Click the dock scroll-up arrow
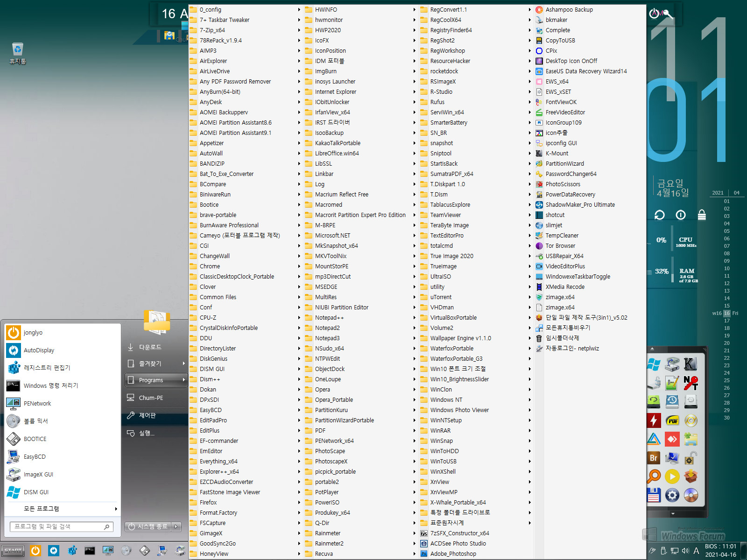The image size is (747, 560). tap(652, 349)
